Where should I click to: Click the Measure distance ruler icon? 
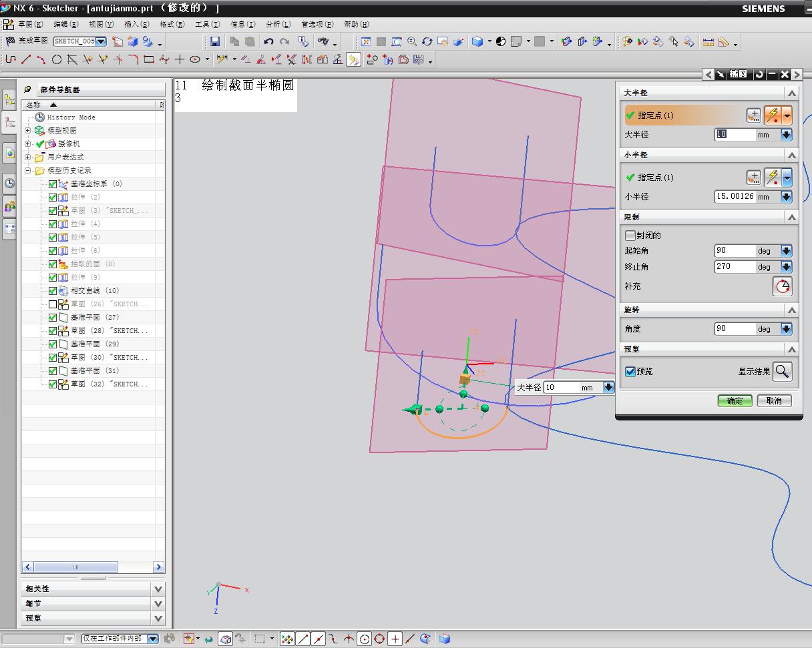(708, 41)
